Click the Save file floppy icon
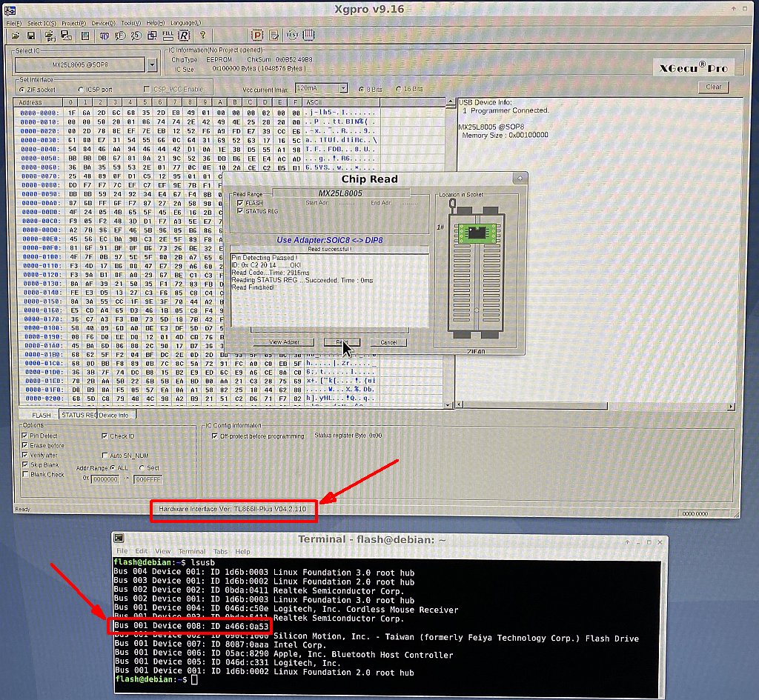Viewport: 759px width, 700px height. [x=31, y=36]
